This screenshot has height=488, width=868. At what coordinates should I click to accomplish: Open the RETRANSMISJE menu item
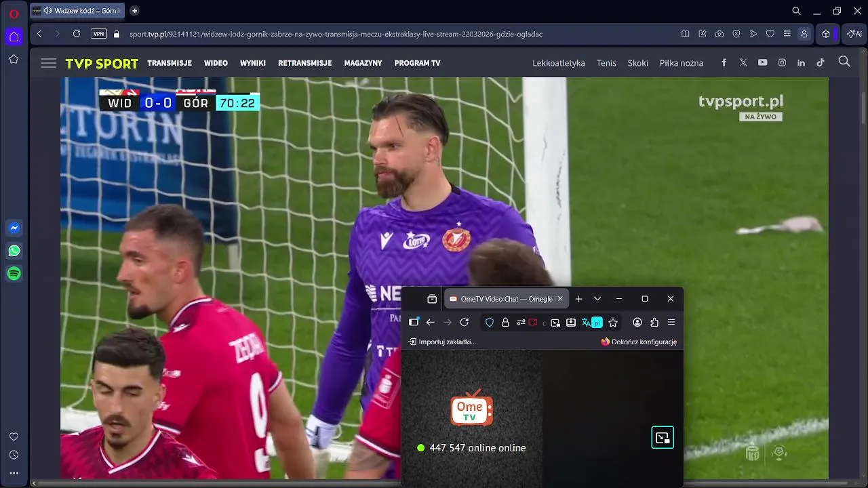click(x=304, y=63)
